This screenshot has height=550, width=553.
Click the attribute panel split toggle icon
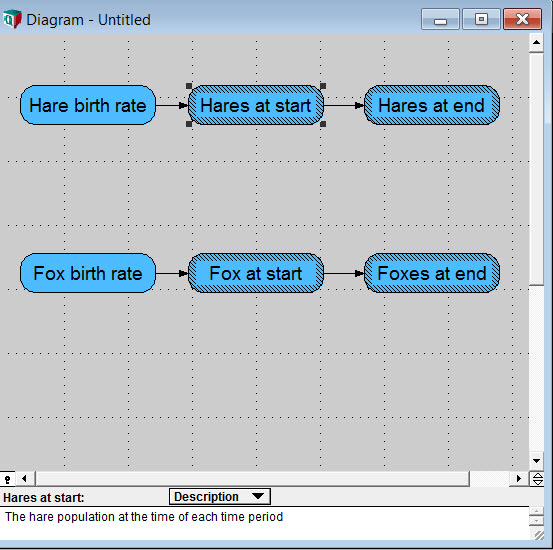tap(537, 479)
